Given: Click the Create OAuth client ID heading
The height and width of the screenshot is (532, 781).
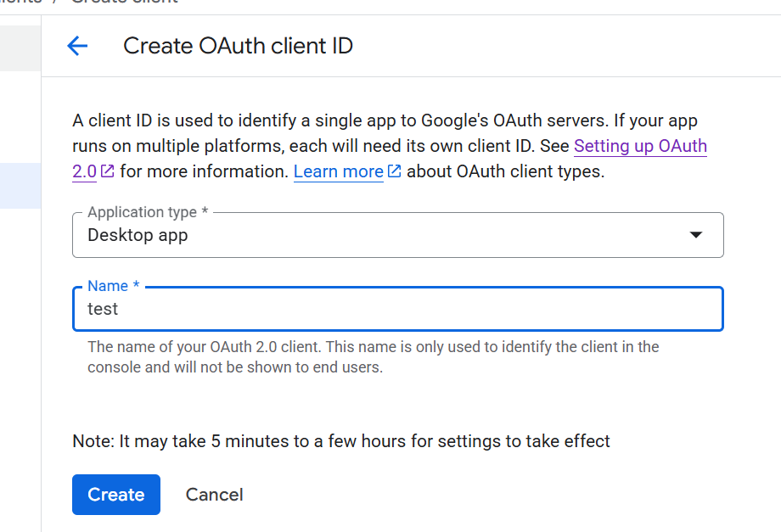Looking at the screenshot, I should coord(238,46).
